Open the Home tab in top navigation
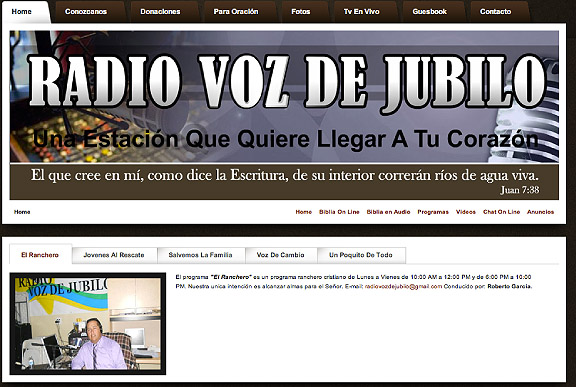The image size is (576, 387). coord(26,12)
